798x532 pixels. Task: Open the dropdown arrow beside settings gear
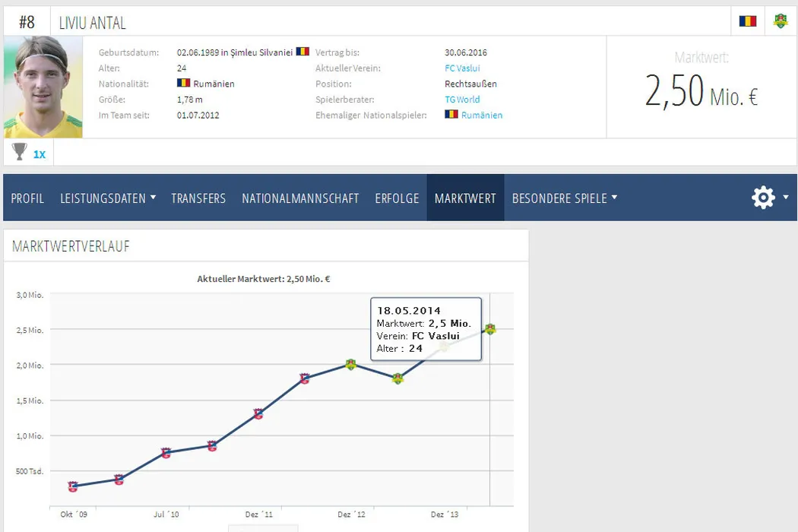784,198
